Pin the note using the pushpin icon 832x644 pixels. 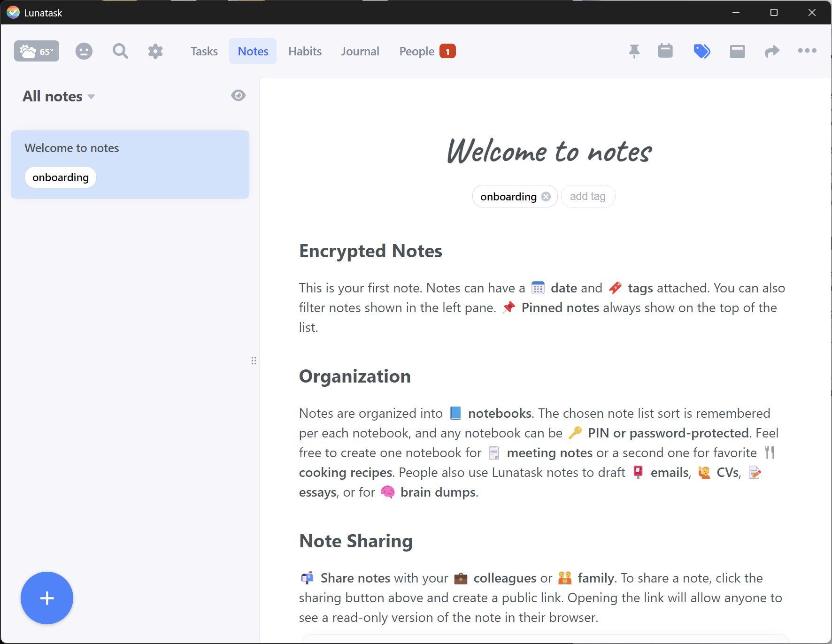634,51
